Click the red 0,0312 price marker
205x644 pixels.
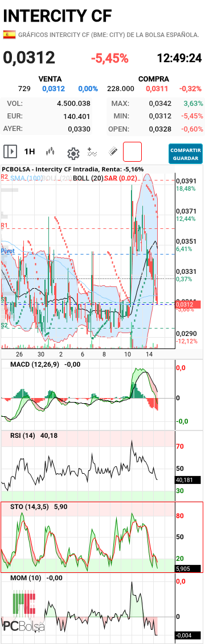click(x=188, y=305)
